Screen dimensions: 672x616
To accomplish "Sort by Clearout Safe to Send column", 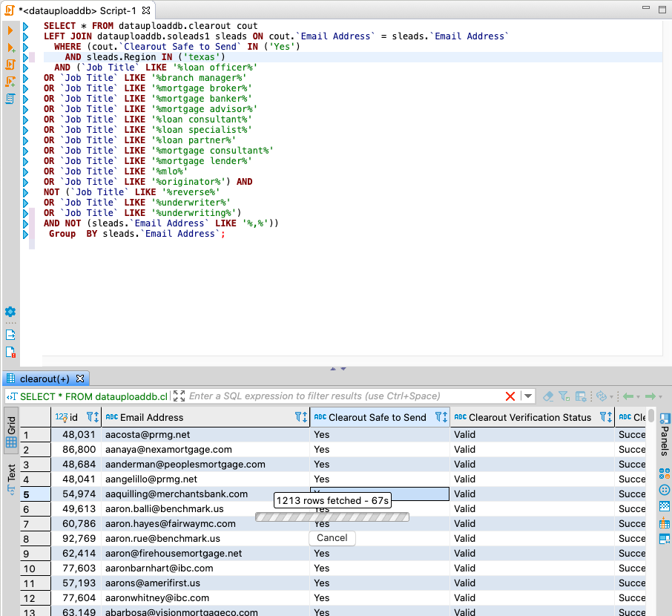I will [444, 418].
